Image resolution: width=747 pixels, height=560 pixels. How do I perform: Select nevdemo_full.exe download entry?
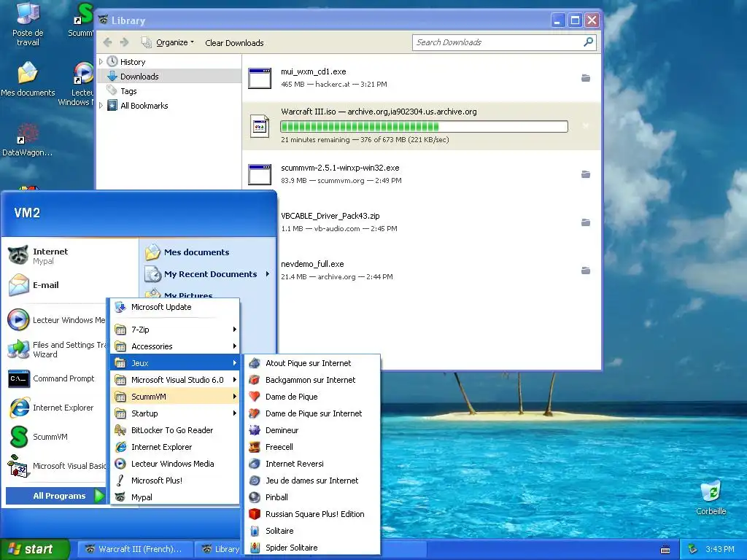click(422, 271)
